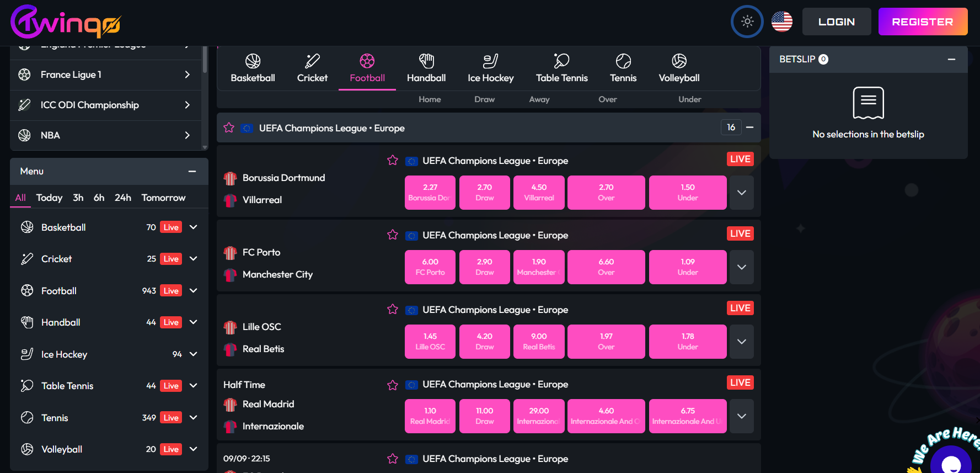The width and height of the screenshot is (980, 473).
Task: Open ICC ODI Championship league
Action: point(105,105)
